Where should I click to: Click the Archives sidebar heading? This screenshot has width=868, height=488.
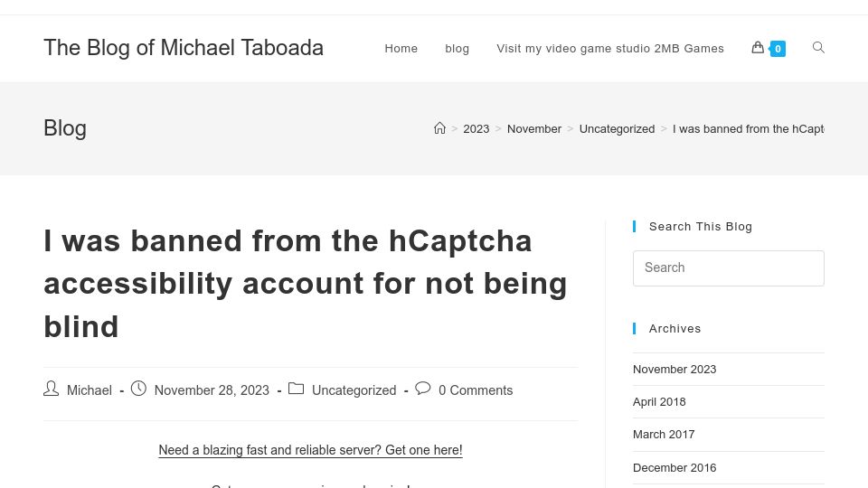[x=675, y=329]
